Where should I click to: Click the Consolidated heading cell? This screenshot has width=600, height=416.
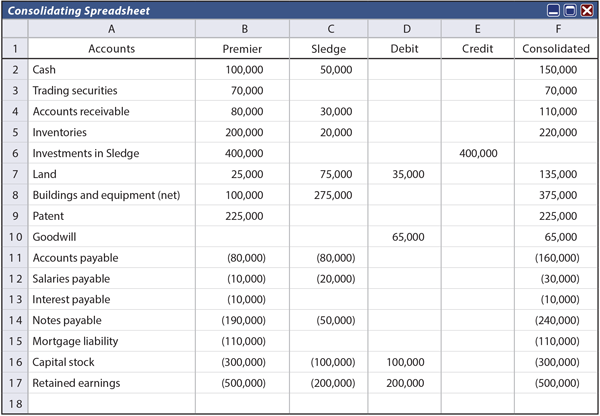[556, 49]
